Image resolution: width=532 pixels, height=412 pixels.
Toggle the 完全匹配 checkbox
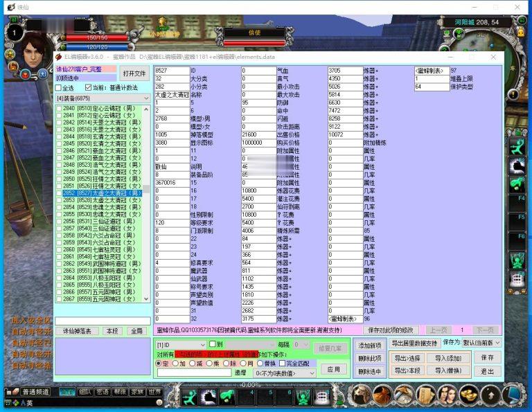coord(282,363)
